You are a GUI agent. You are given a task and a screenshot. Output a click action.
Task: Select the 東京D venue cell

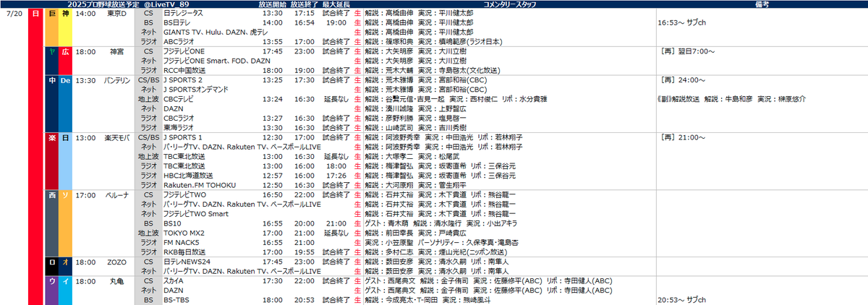pos(117,14)
